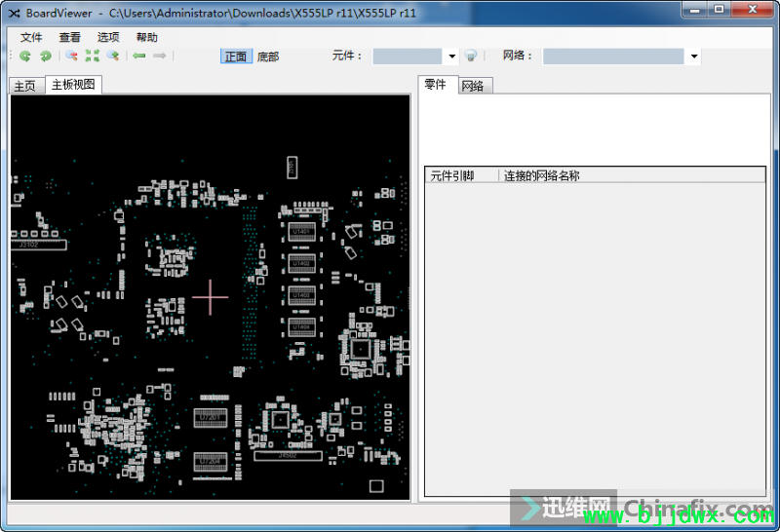Select component U7204 on the board
Viewport: 780px width, 532px height.
[211, 462]
